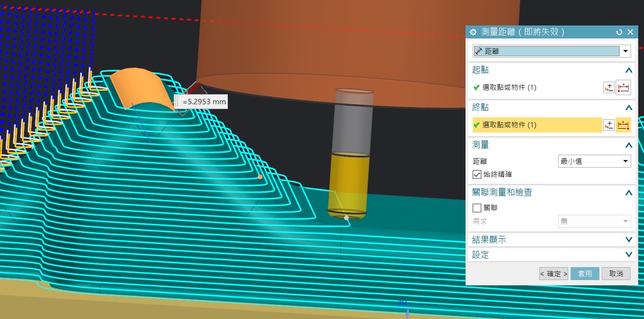
Task: Expand the 結果顯示 (result display) section
Action: pyautogui.click(x=629, y=239)
